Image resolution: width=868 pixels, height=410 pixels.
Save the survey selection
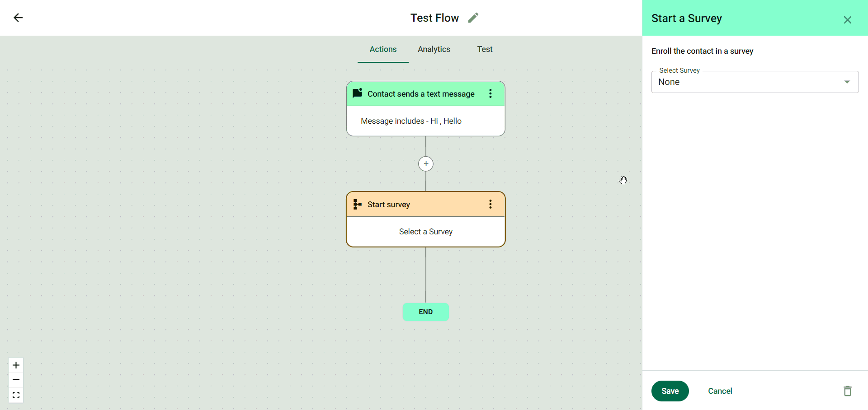670,391
